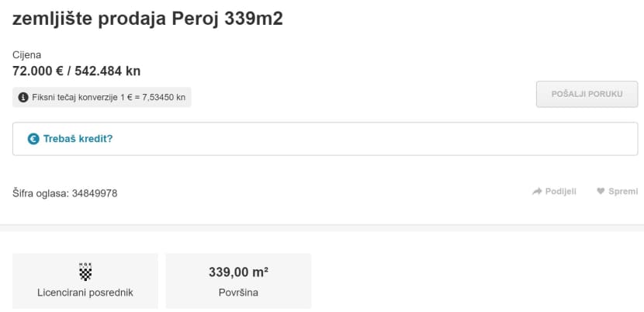644x312 pixels.
Task: Click the Fiksni tečaj konverzije notice
Action: (x=102, y=98)
